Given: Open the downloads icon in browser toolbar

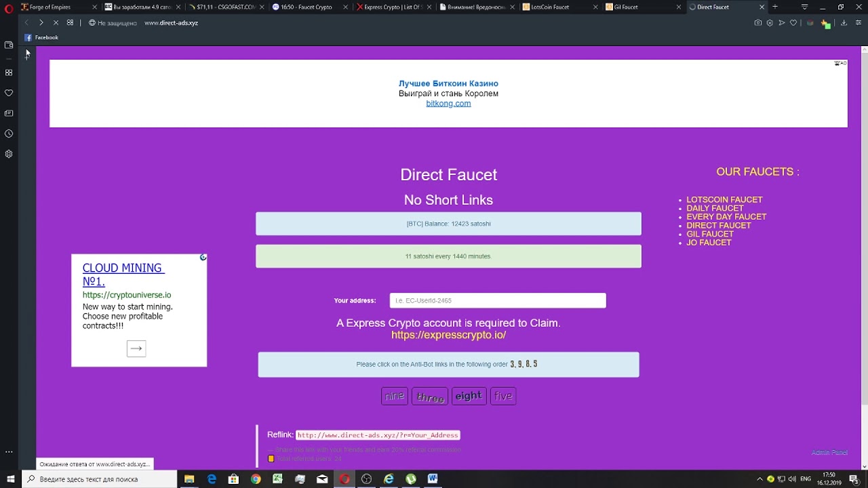Looking at the screenshot, I should coord(844,22).
